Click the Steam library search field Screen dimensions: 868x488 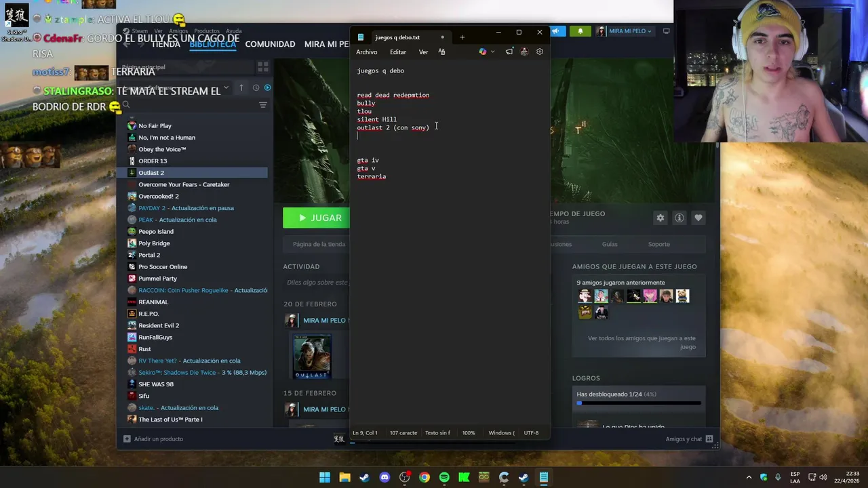[x=187, y=105]
